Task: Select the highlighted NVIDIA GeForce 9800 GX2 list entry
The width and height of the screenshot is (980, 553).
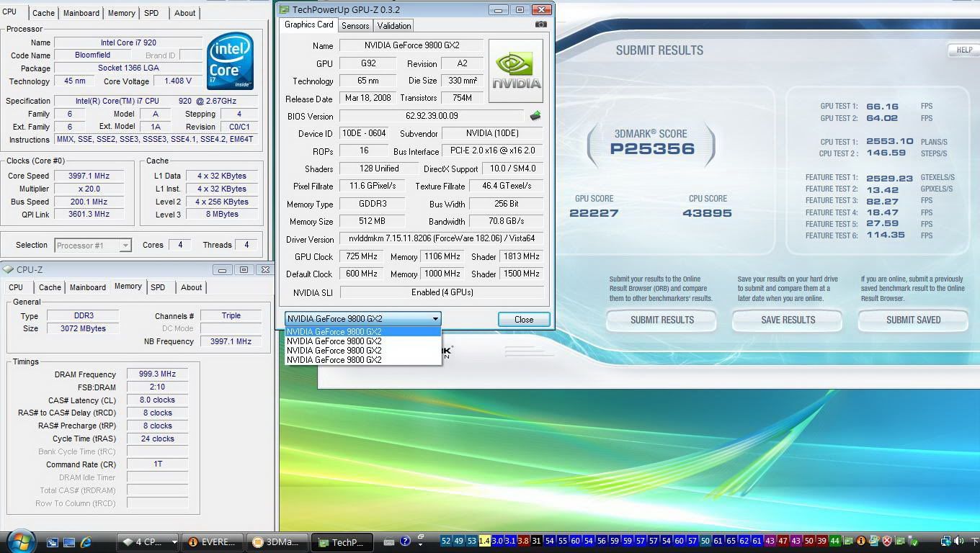Action: point(363,332)
